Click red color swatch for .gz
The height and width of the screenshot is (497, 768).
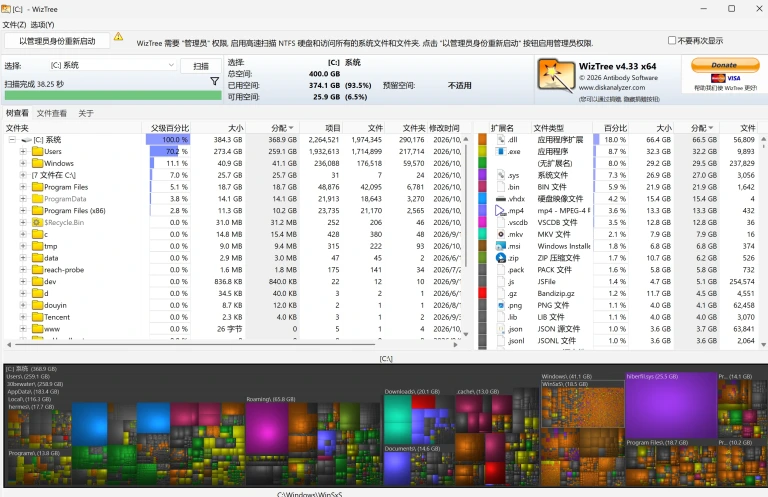pyautogui.click(x=482, y=293)
